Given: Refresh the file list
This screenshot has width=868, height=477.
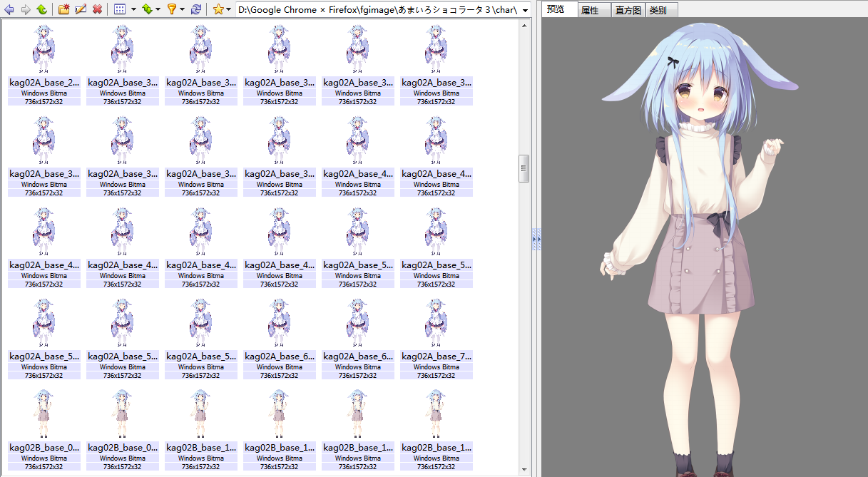Looking at the screenshot, I should 196,9.
